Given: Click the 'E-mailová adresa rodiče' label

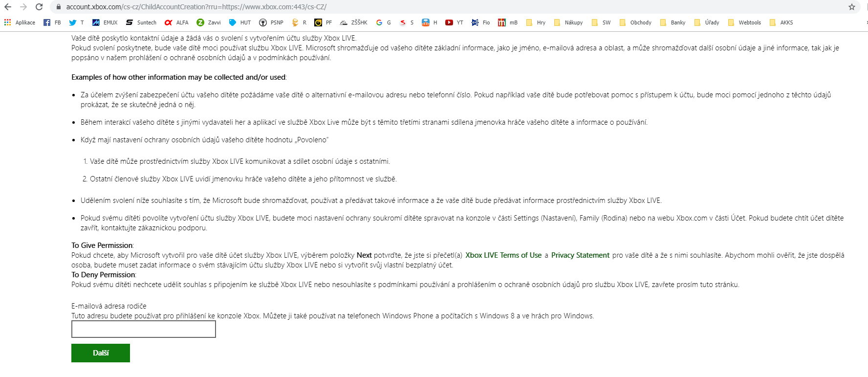Looking at the screenshot, I should pos(109,306).
